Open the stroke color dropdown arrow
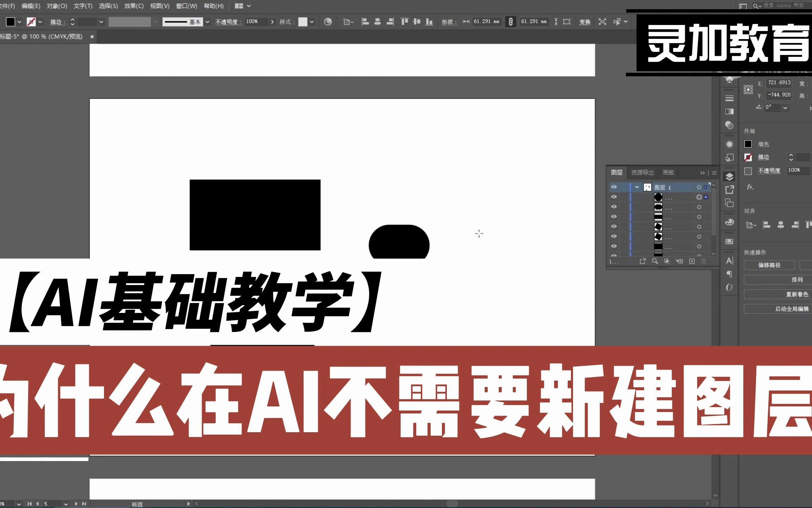The width and height of the screenshot is (812, 508). point(40,22)
